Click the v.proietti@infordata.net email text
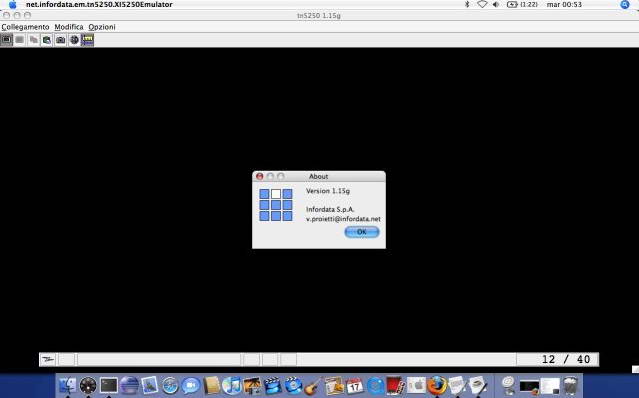The width and height of the screenshot is (639, 398). point(343,219)
